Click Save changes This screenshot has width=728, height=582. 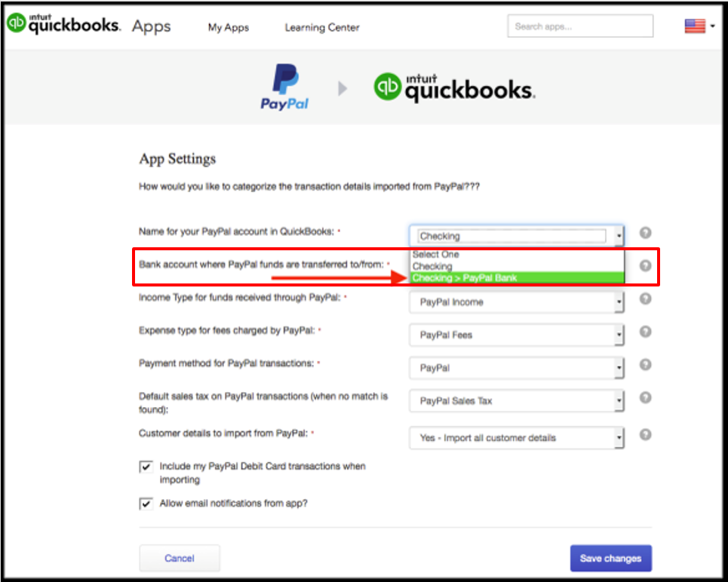(x=611, y=559)
